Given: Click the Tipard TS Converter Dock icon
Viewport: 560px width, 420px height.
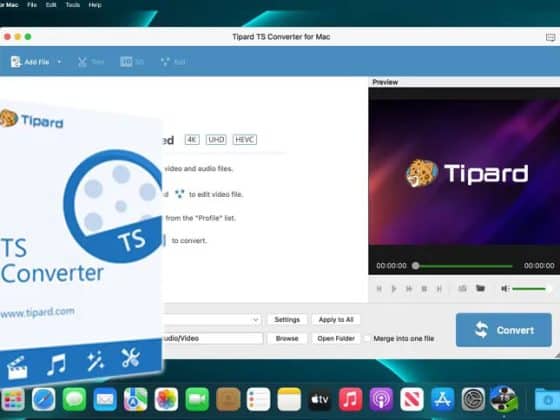Looking at the screenshot, I should pyautogui.click(x=504, y=399).
